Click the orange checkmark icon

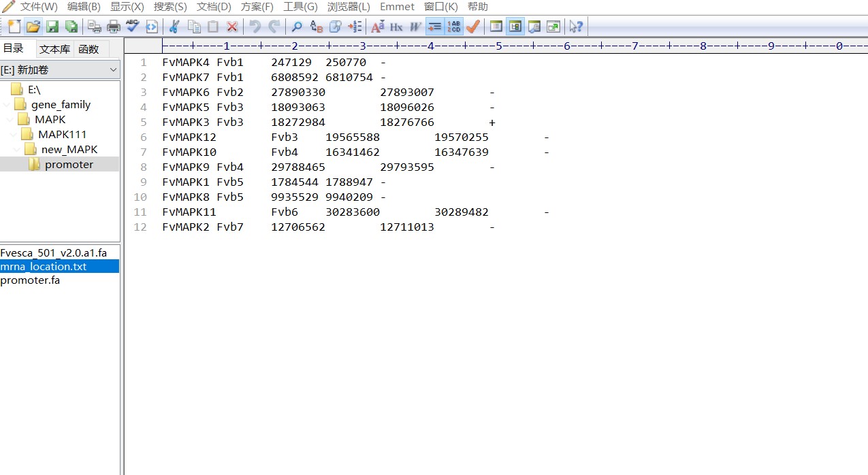click(473, 27)
